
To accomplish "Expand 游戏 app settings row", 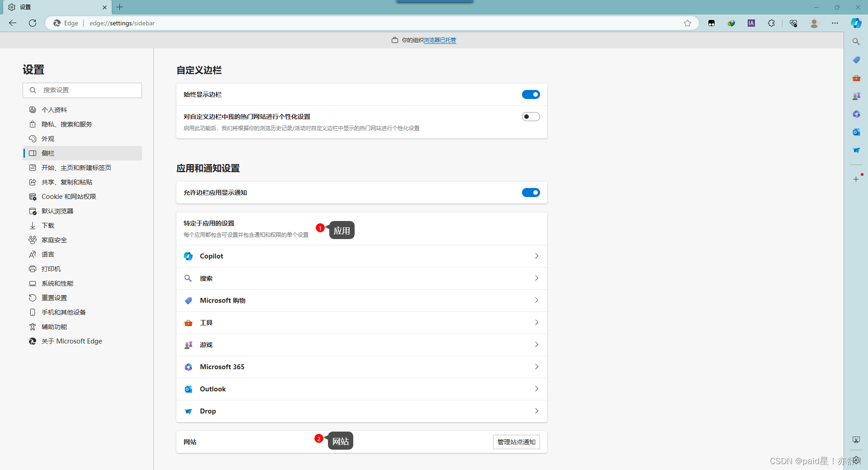I will point(362,345).
